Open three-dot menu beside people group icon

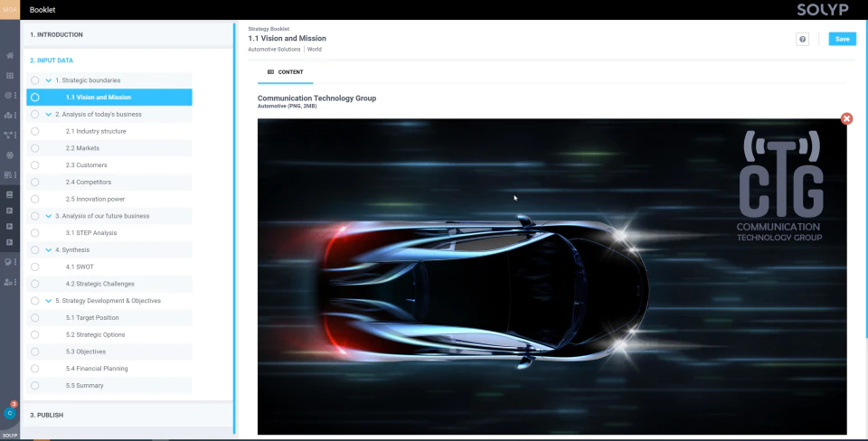click(15, 115)
